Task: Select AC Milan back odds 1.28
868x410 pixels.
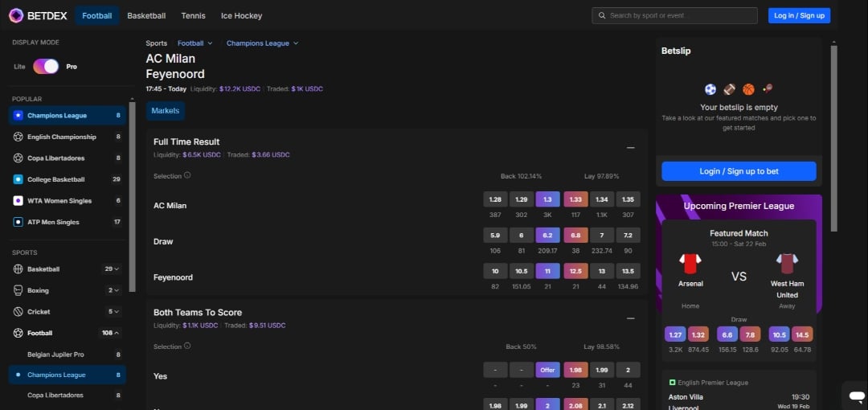Action: click(495, 199)
